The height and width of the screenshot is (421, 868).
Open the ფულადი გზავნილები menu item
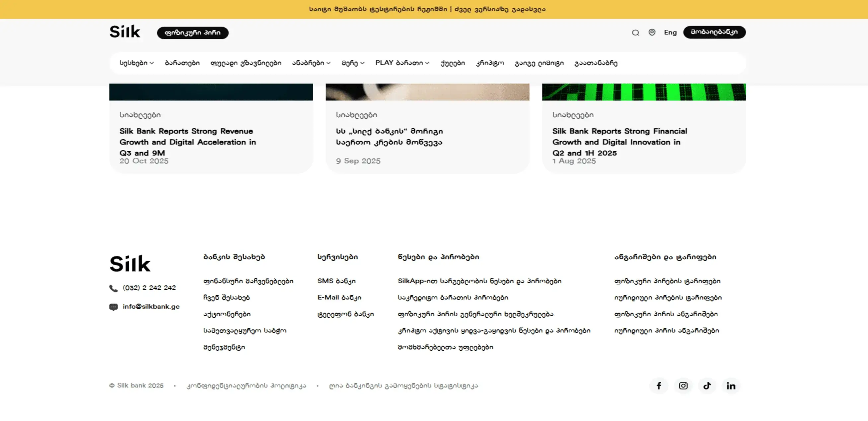246,63
